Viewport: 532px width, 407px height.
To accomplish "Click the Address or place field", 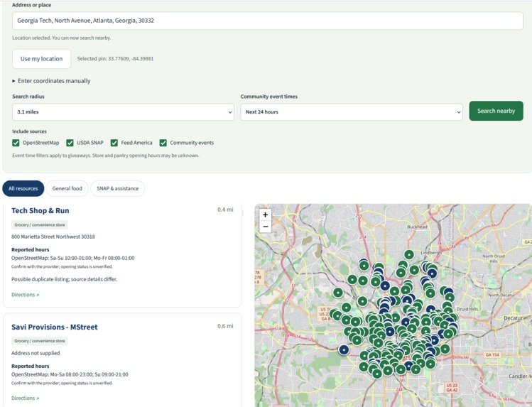I will 268,21.
